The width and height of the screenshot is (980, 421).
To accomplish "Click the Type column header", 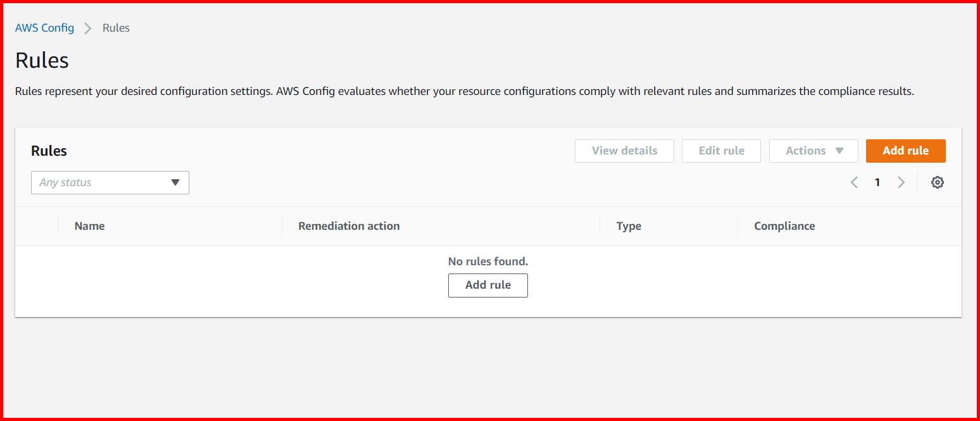I will tap(629, 226).
